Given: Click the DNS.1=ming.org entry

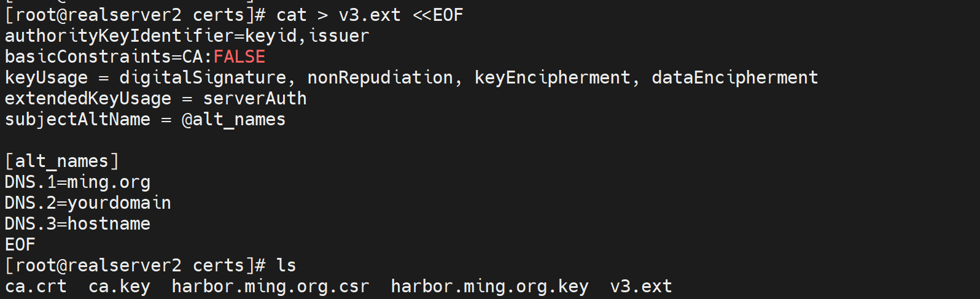Looking at the screenshot, I should [77, 182].
